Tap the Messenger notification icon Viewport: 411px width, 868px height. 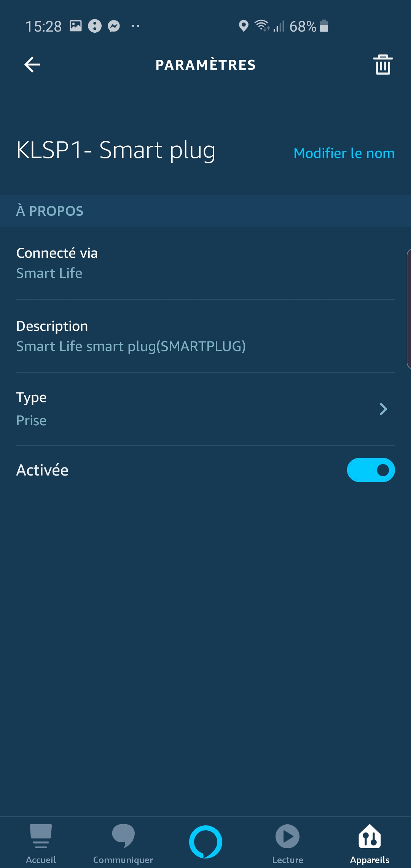pos(114,26)
